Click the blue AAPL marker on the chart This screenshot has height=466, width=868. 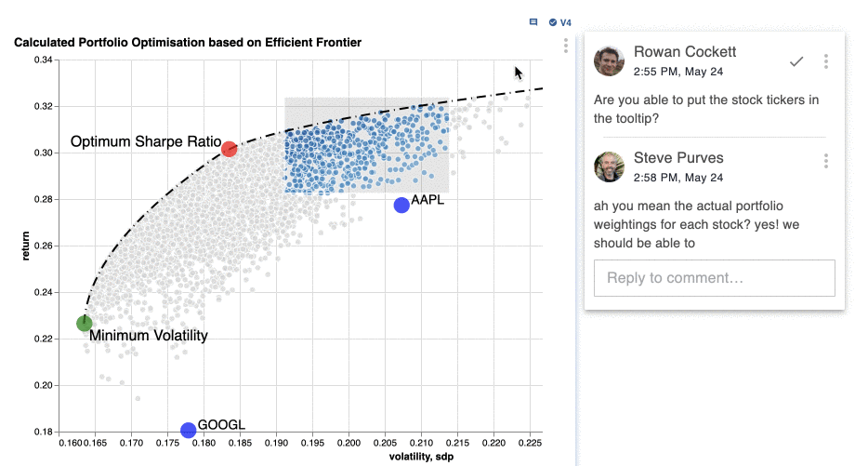401,205
